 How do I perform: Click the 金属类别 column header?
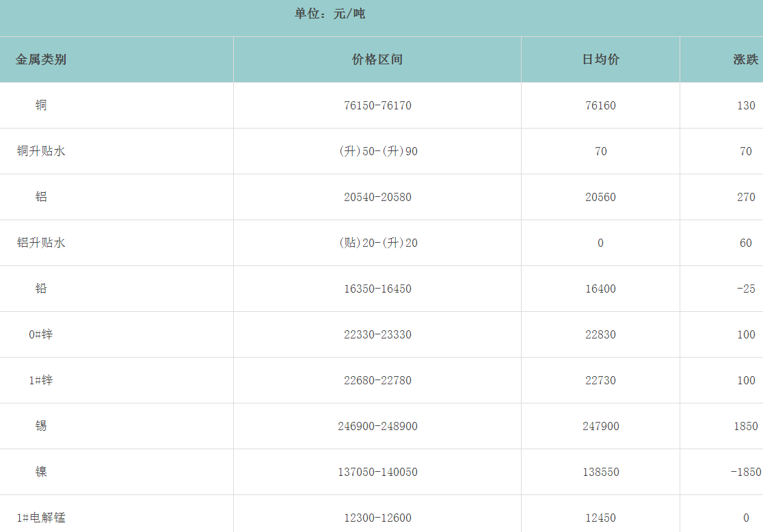click(x=41, y=59)
